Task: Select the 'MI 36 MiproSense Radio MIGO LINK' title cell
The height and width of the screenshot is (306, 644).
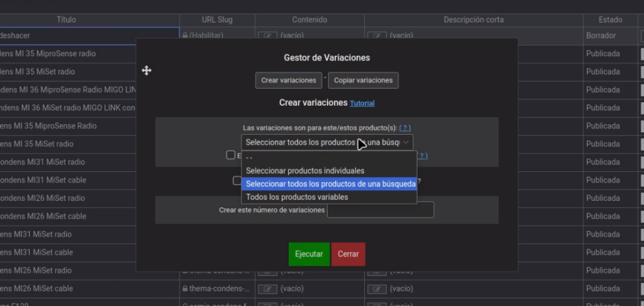Action: click(x=68, y=89)
